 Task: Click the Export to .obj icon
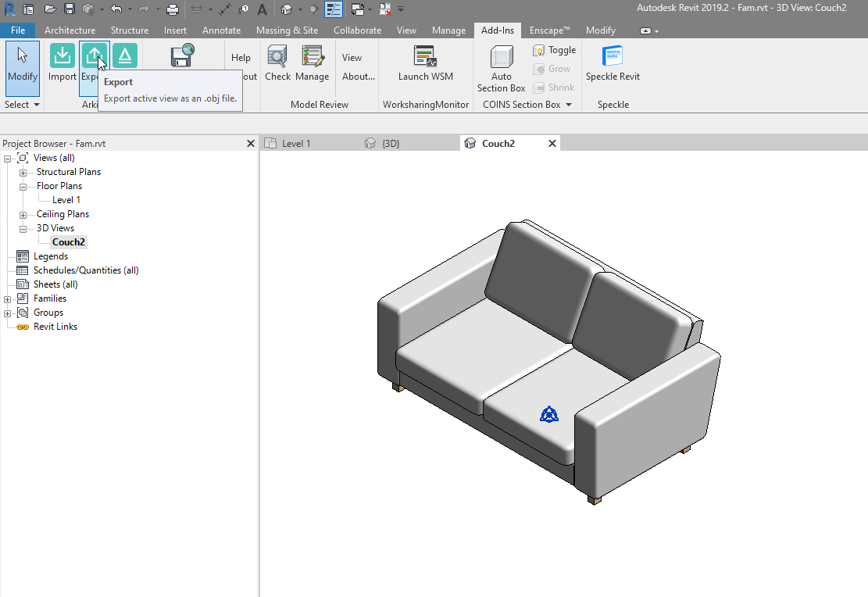[94, 56]
